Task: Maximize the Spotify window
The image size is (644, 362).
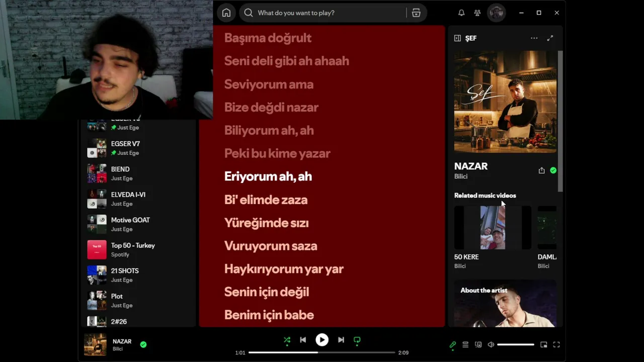Action: pos(539,13)
